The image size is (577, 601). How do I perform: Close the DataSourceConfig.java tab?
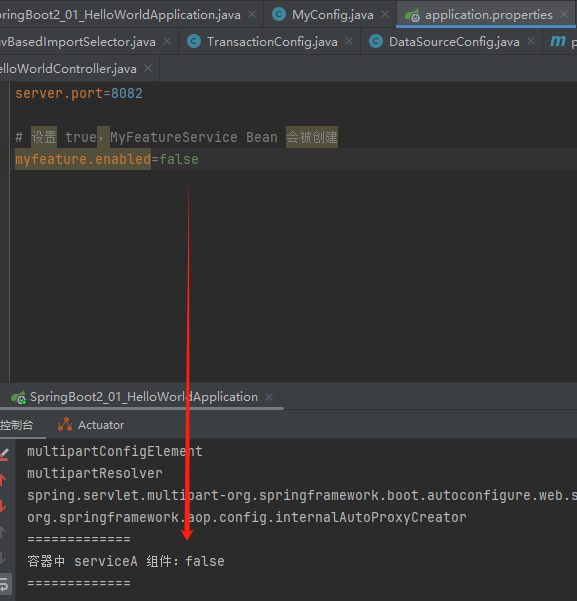(531, 41)
